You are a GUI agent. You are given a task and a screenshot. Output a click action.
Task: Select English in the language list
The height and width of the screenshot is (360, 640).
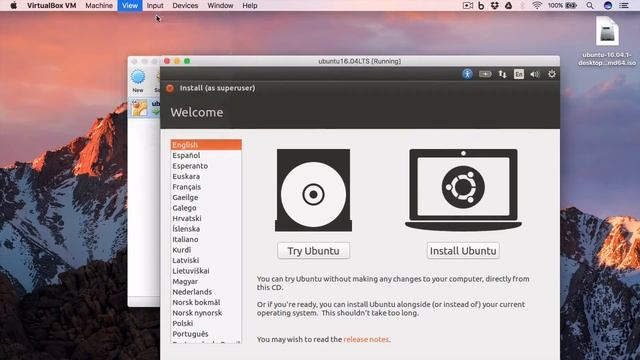pyautogui.click(x=206, y=145)
